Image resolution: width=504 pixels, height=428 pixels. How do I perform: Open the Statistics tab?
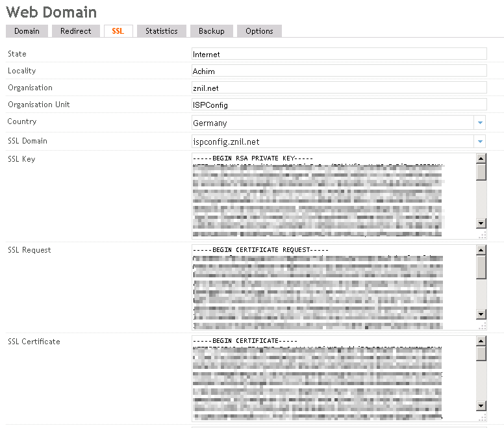click(x=161, y=31)
